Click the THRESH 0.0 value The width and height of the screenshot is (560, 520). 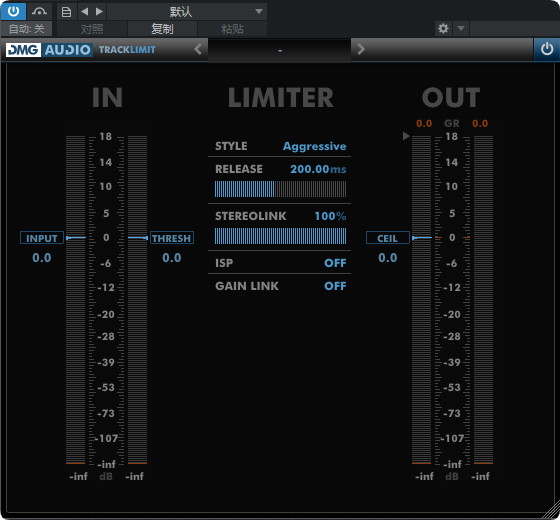click(172, 258)
